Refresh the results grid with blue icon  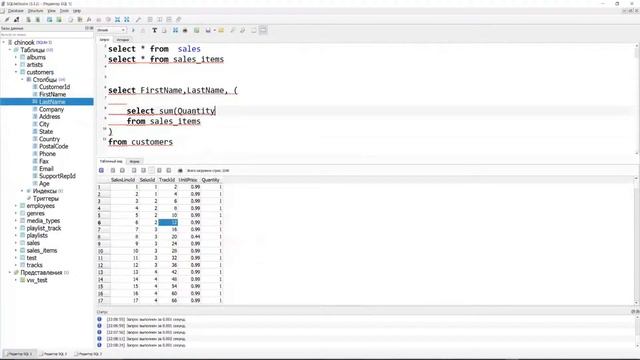(102, 170)
